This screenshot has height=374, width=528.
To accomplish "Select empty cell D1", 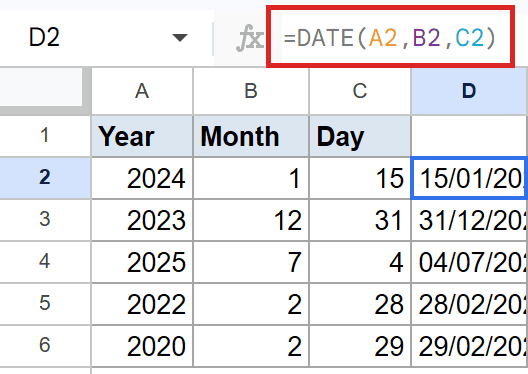I will 469,136.
